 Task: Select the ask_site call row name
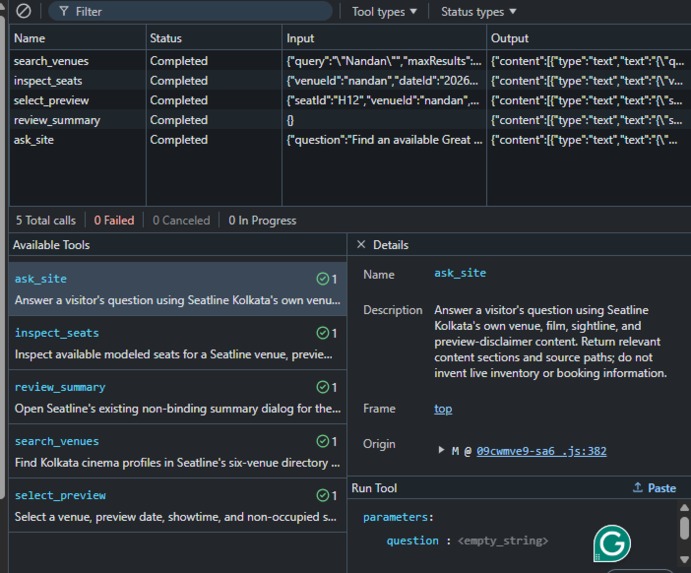coord(33,140)
